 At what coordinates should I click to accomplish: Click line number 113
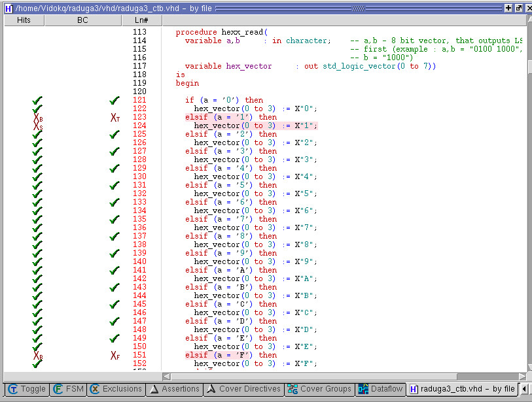coord(139,32)
